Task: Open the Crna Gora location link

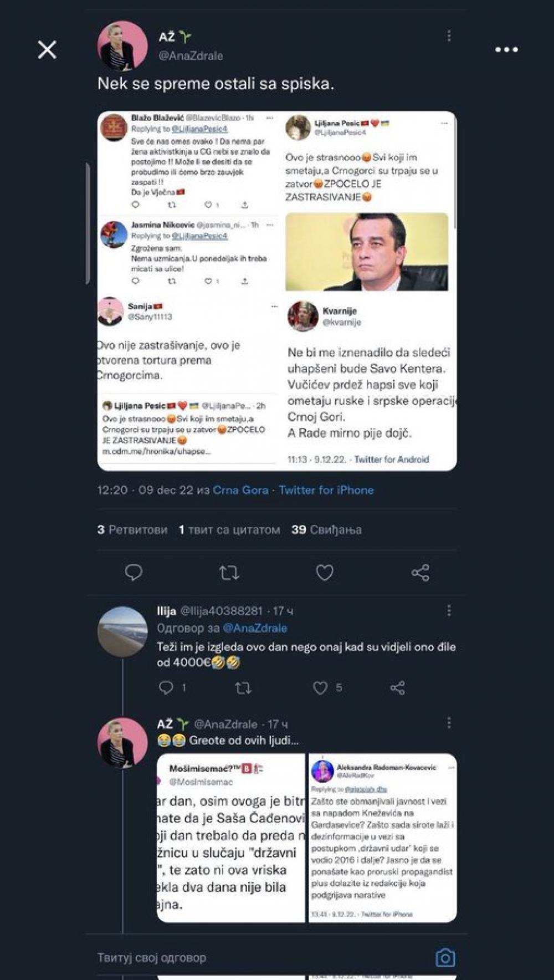Action: (240, 490)
